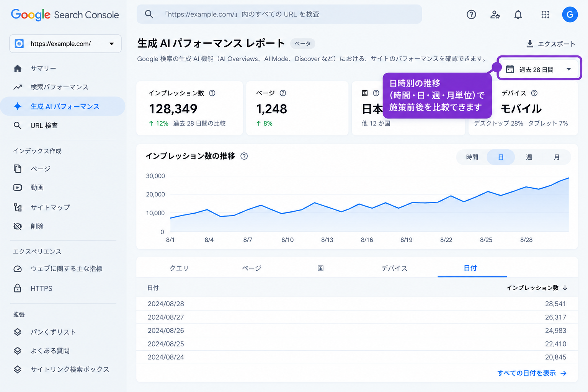Open the 過去 28 日間 date range dropdown
Image resolution: width=588 pixels, height=392 pixels.
tap(539, 69)
